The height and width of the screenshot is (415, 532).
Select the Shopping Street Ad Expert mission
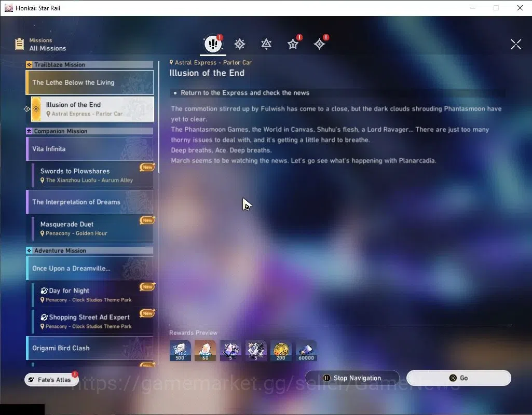pos(92,322)
